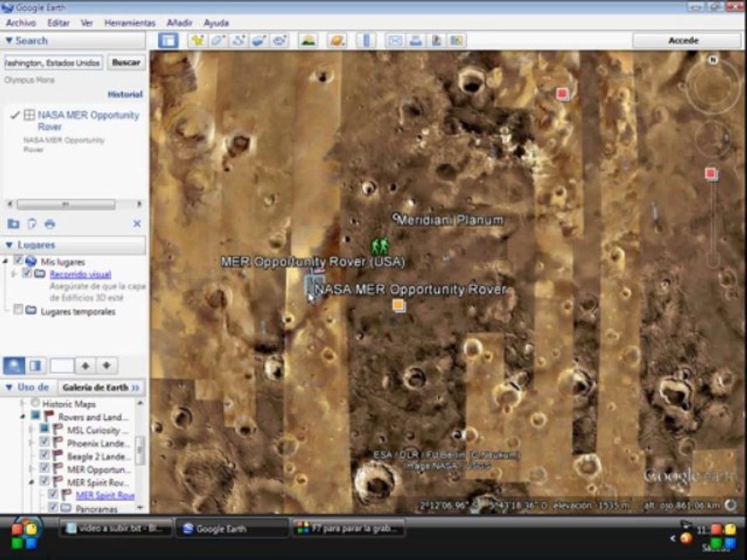Open the Herramientas menu
This screenshot has height=560, width=747.
130,23
